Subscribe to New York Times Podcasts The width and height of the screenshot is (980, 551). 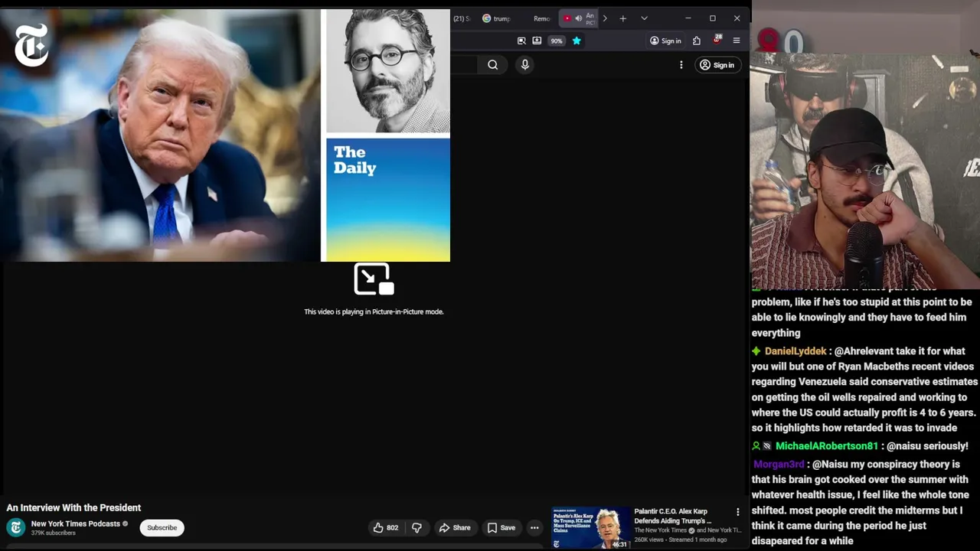[162, 527]
